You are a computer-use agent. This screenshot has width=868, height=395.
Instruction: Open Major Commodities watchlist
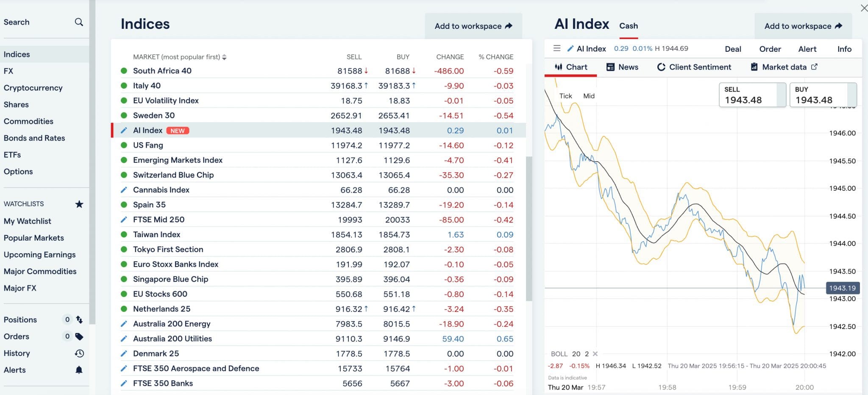40,272
